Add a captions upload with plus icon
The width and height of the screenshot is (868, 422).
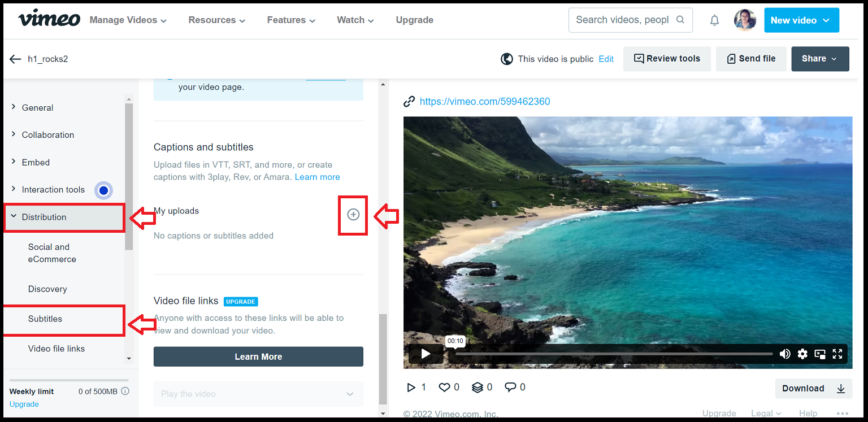point(353,215)
